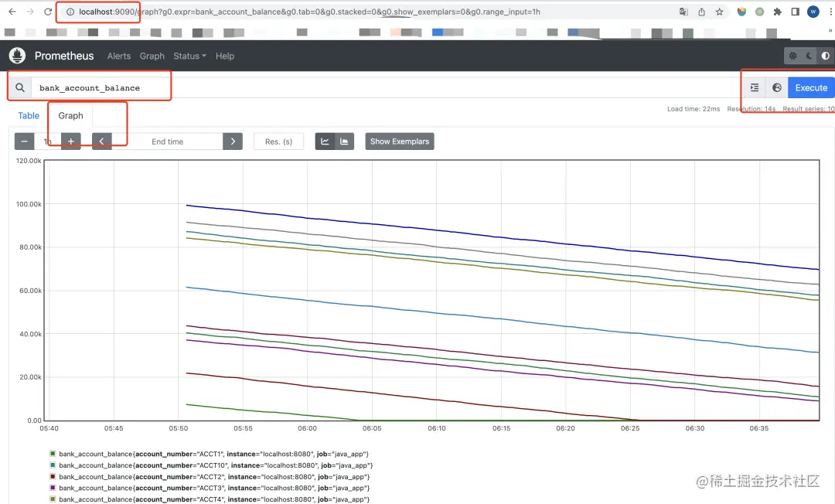This screenshot has width=835, height=504.
Task: Toggle the ACCT1 legend color swatch
Action: (53, 454)
